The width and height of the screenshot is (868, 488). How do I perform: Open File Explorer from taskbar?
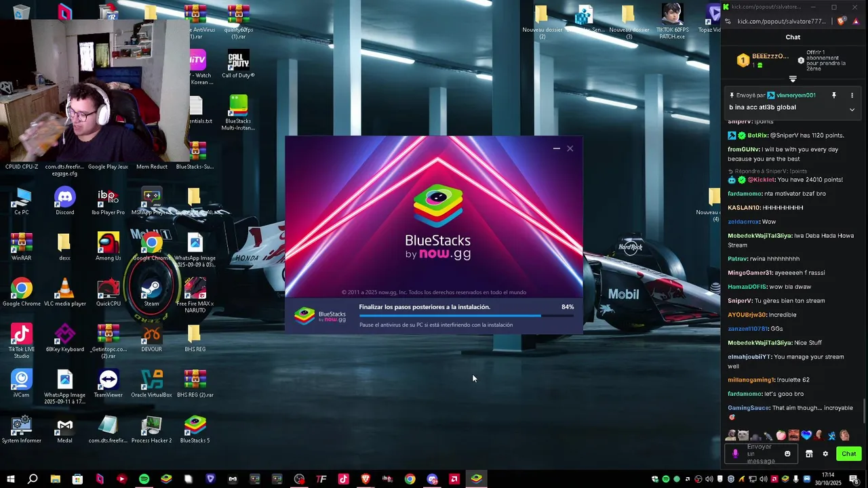click(x=55, y=479)
